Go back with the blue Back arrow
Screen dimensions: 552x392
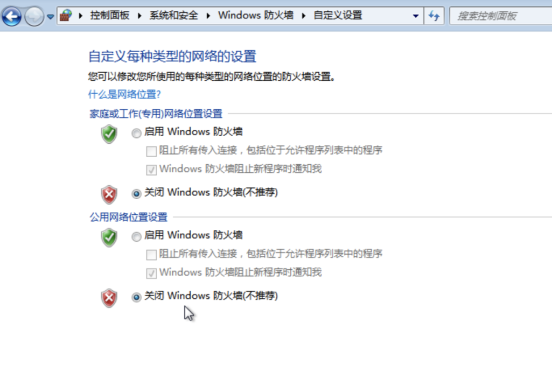coord(12,16)
